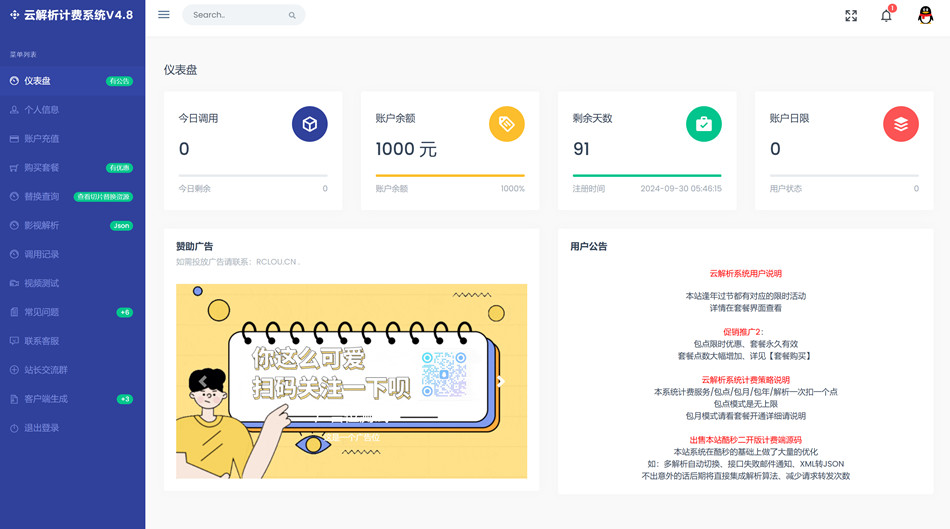Viewport: 950px width, 529px height.
Task: Expand 客户端生成 menu with +3 badge
Action: coord(73,399)
